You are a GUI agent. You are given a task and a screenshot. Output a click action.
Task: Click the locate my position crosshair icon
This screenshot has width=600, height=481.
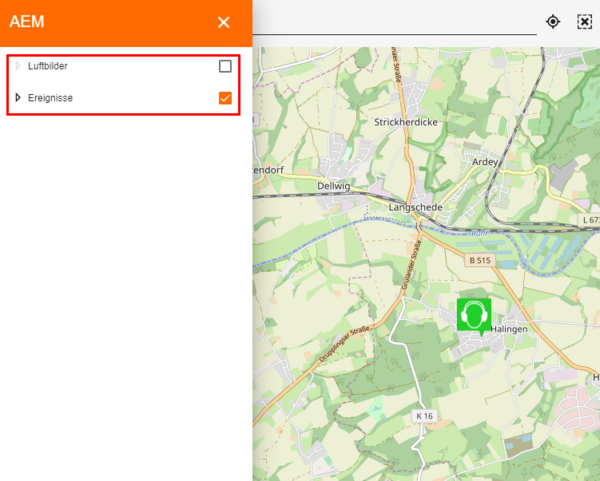(x=553, y=21)
